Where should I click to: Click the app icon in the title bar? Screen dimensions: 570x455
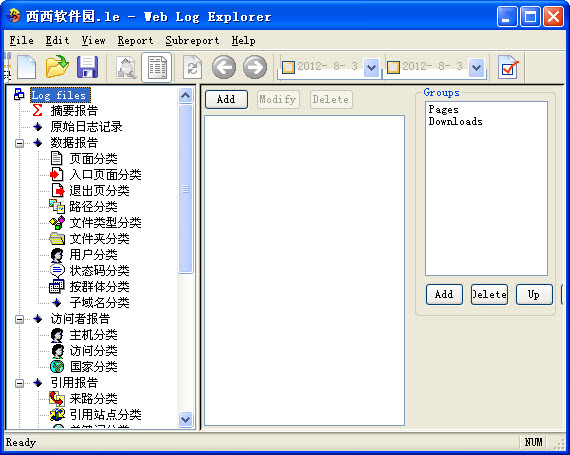tap(14, 16)
